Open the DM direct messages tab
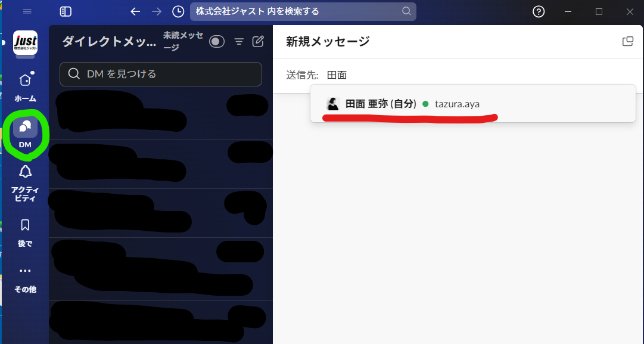 coord(25,132)
